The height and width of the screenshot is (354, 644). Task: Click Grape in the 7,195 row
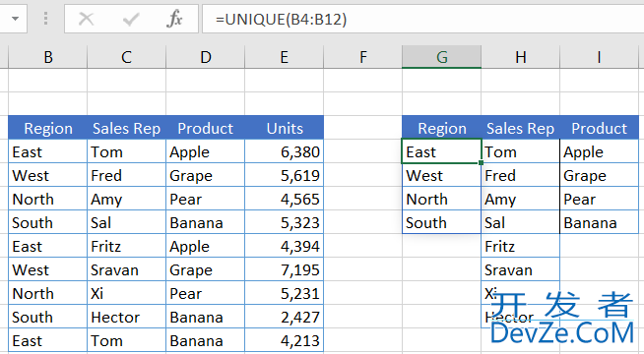coord(206,269)
